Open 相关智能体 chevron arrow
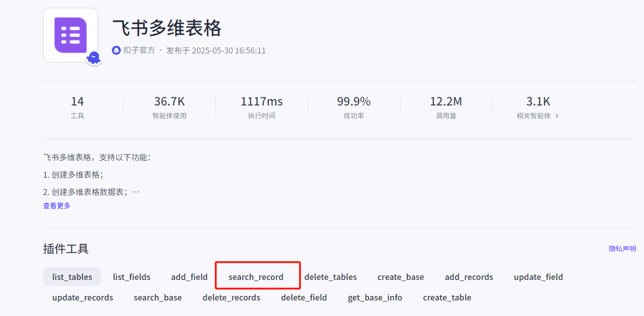This screenshot has height=316, width=644. pos(557,116)
